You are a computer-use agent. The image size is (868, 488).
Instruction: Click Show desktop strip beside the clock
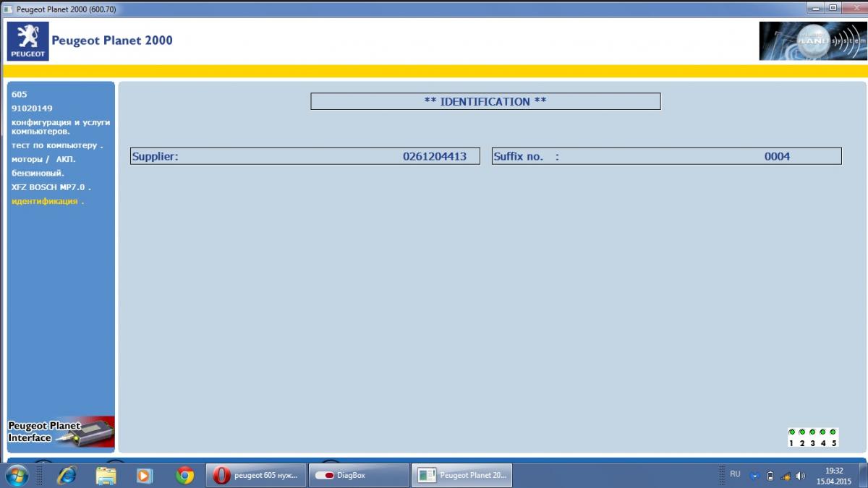[862, 475]
